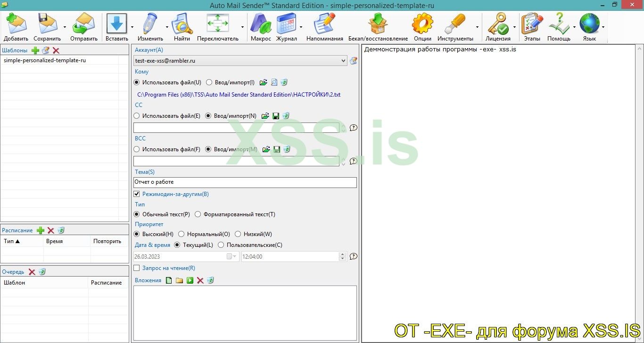Click green play icon in Вложения

click(x=190, y=280)
